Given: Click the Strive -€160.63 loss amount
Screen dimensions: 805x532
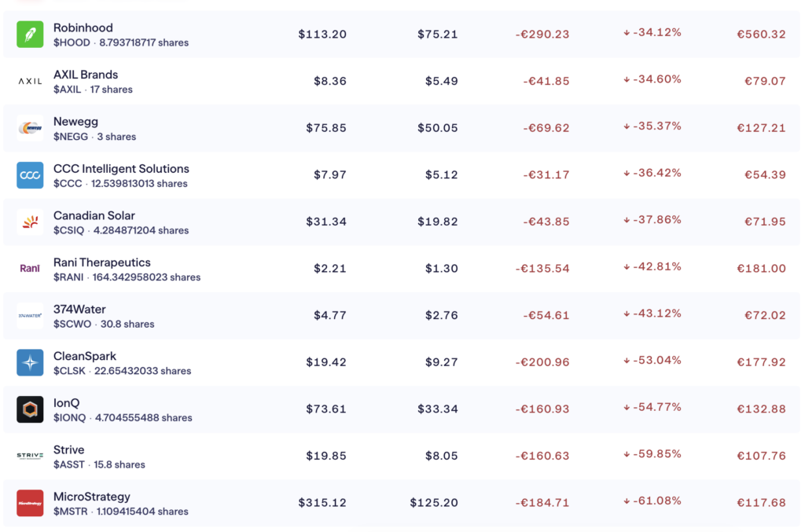Looking at the screenshot, I should click(x=542, y=457).
